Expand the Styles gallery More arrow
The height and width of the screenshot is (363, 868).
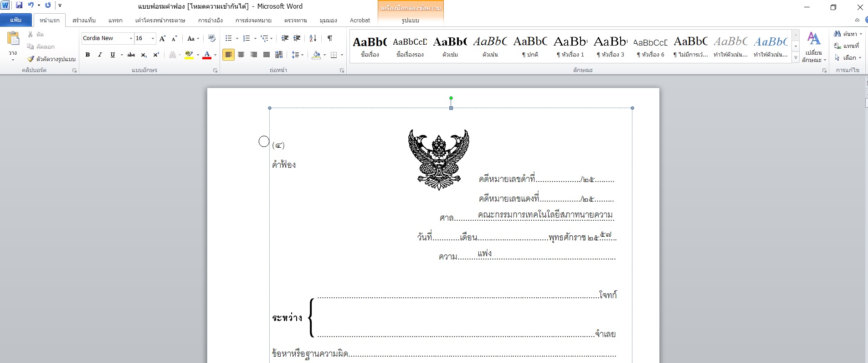(796, 58)
